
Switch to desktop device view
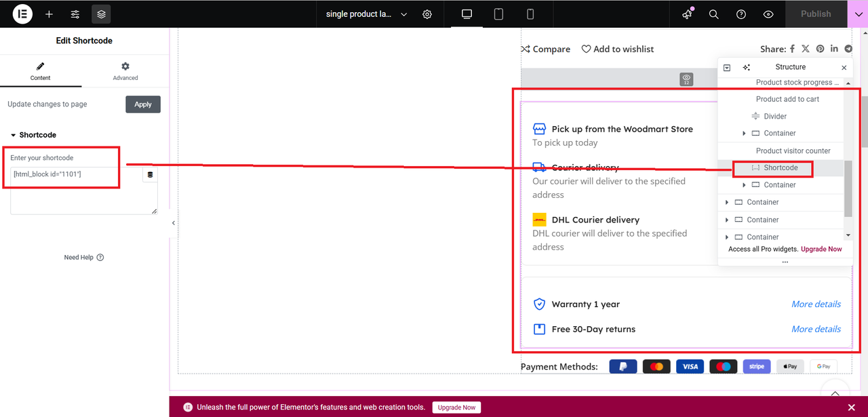click(467, 14)
